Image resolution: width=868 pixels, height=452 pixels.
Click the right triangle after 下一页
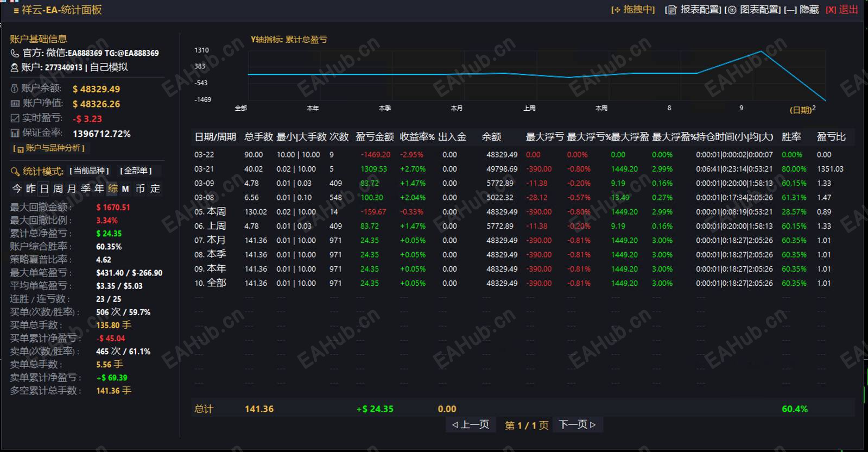click(x=593, y=425)
